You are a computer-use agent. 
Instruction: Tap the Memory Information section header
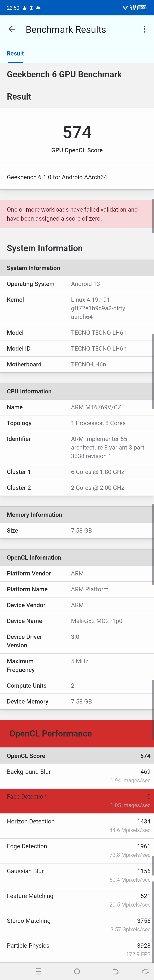77,514
